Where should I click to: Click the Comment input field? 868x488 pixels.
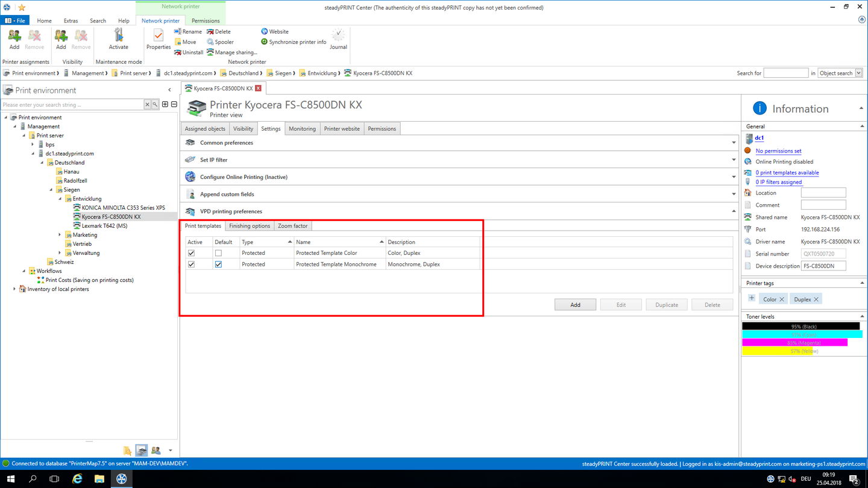pos(823,205)
